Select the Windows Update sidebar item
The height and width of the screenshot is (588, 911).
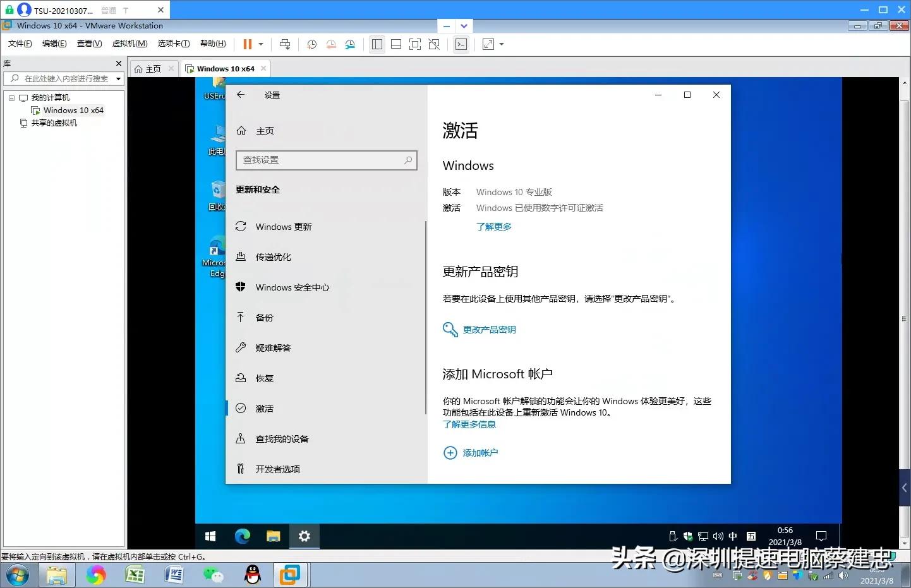point(282,227)
